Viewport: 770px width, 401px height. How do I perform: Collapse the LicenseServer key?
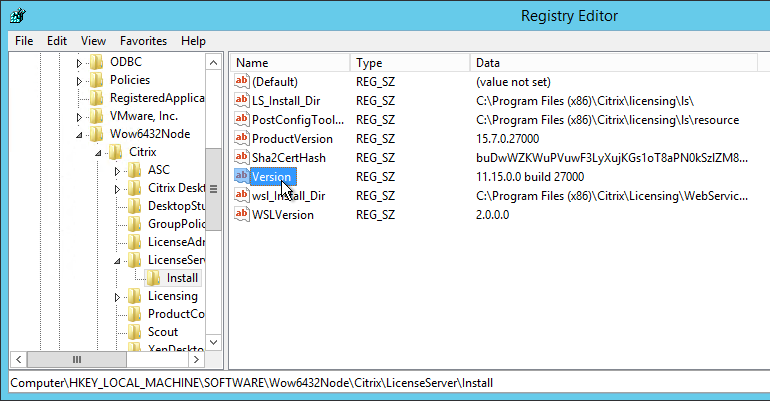(x=117, y=261)
